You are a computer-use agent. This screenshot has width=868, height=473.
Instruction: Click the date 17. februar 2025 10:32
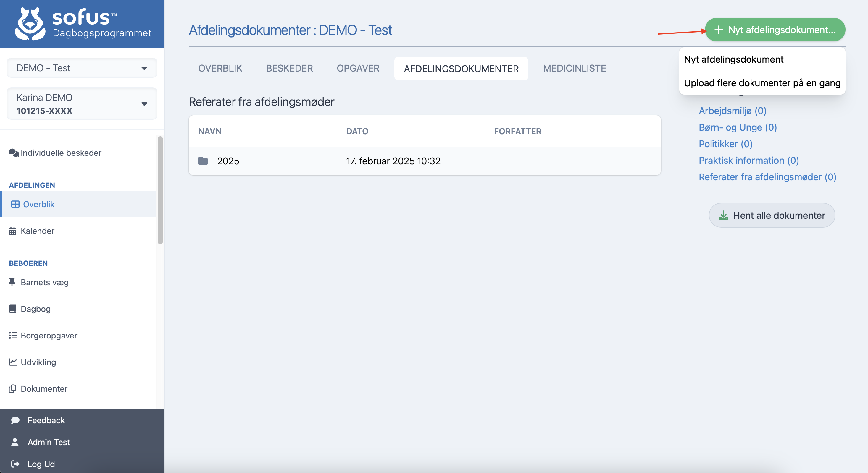pos(393,161)
